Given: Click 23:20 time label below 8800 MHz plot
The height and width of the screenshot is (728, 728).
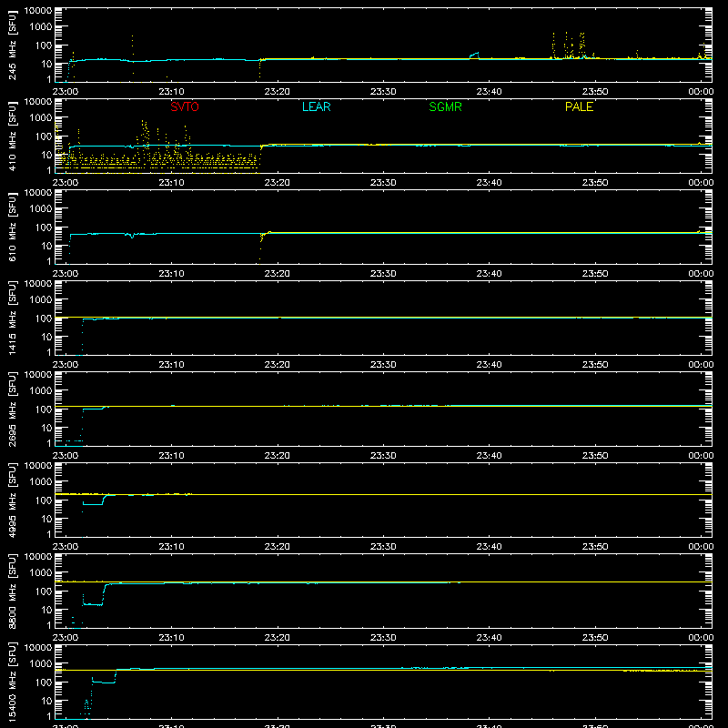Looking at the screenshot, I should coord(278,638).
